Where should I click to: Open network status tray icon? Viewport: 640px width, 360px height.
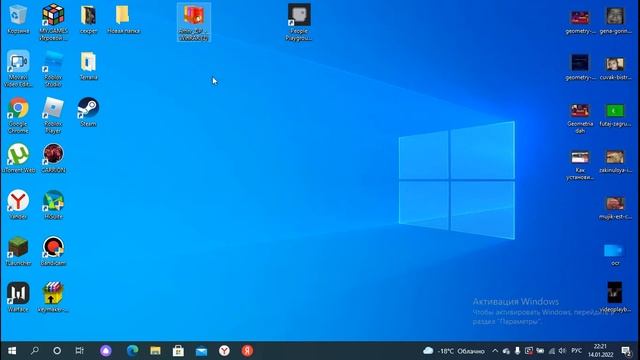click(551, 351)
